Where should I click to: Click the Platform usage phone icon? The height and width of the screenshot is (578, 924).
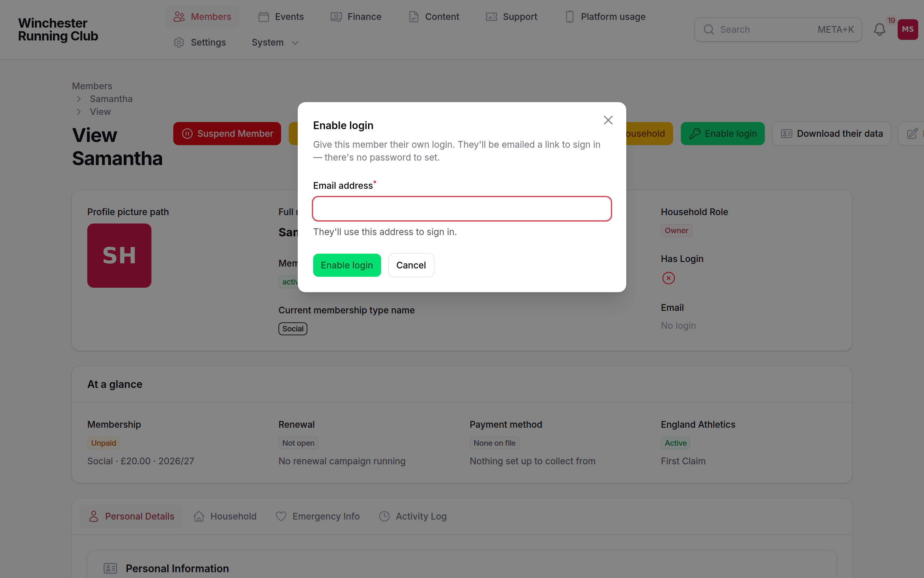click(570, 17)
